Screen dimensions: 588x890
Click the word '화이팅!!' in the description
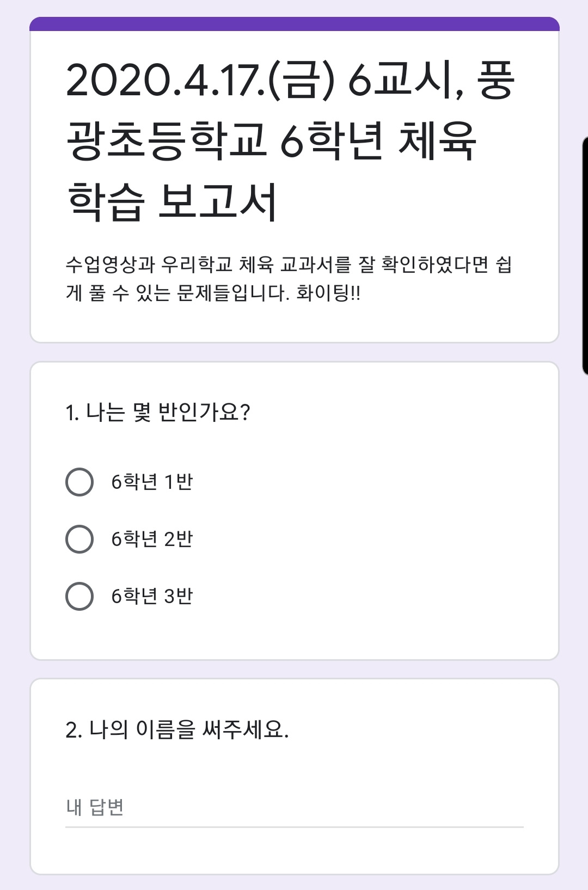(328, 293)
